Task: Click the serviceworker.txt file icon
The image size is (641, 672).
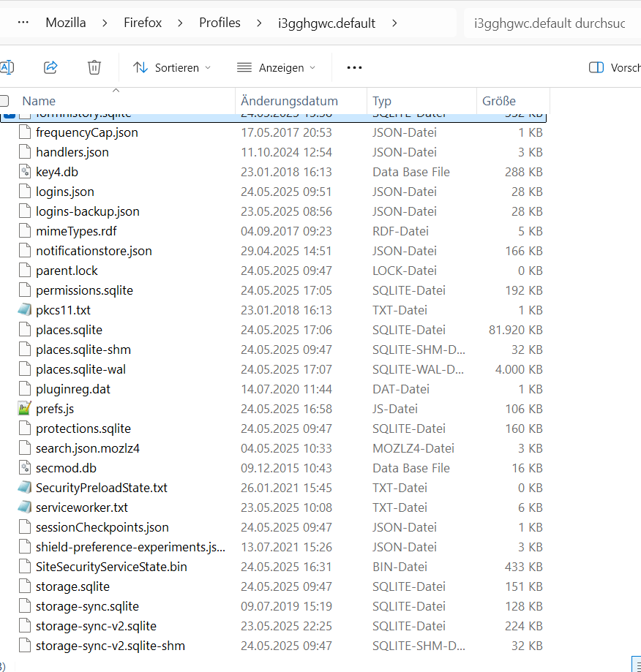Action: (x=25, y=507)
